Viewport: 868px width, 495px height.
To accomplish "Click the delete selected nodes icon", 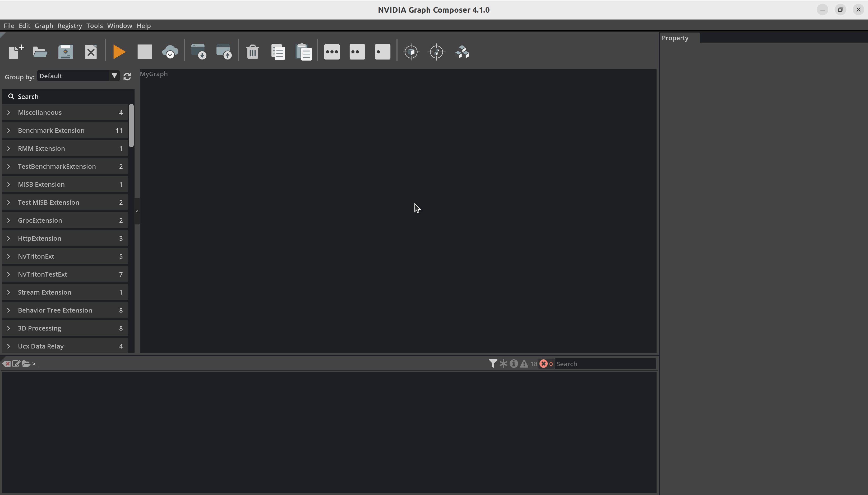I will [x=252, y=52].
